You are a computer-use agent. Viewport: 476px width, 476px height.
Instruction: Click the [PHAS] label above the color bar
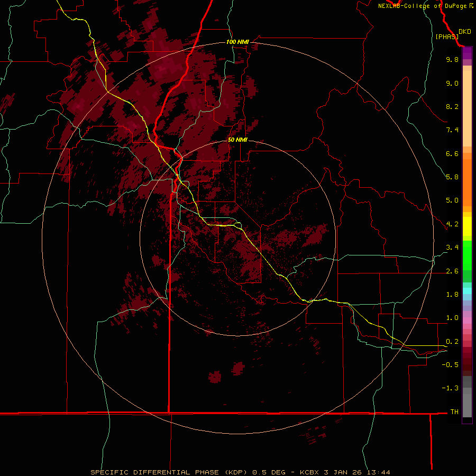tap(447, 36)
